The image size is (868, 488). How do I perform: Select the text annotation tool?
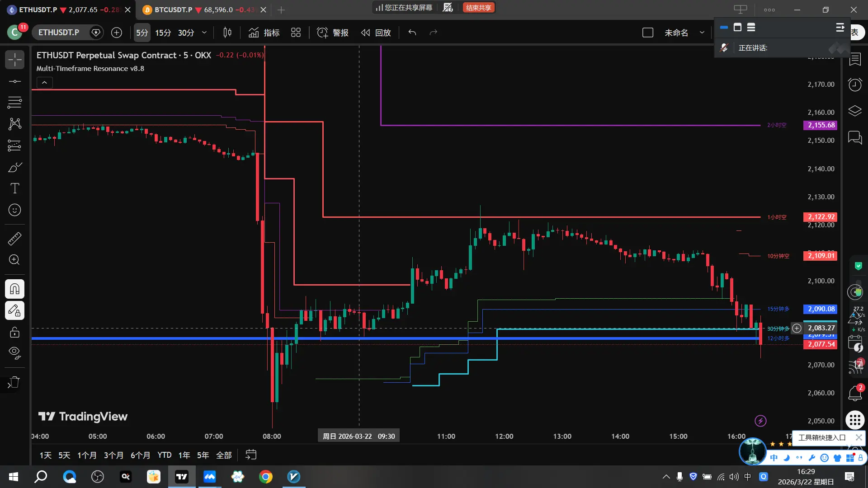point(14,188)
